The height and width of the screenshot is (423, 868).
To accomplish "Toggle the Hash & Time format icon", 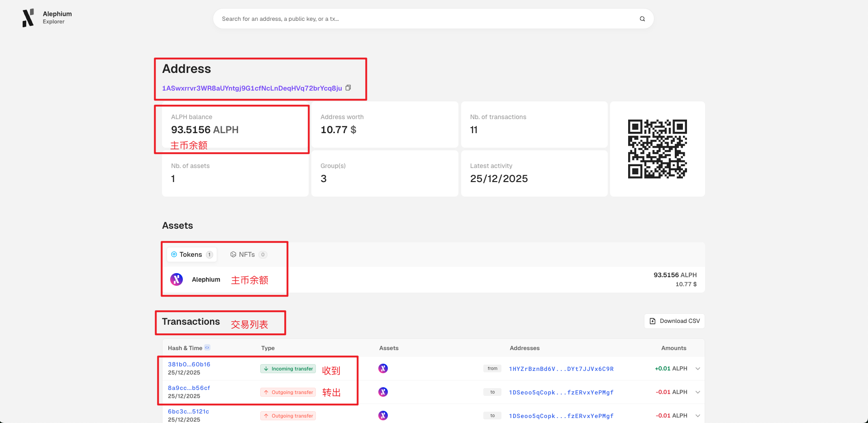I will click(x=207, y=348).
